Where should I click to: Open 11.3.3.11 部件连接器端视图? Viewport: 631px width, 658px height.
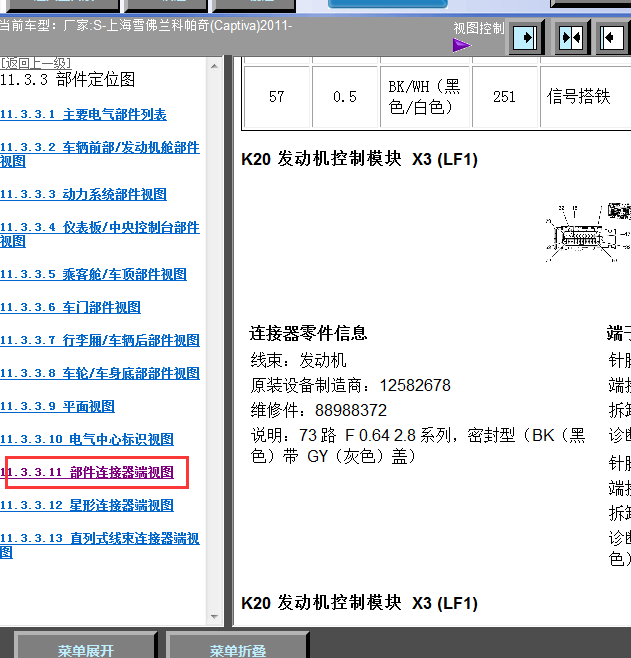(x=87, y=473)
